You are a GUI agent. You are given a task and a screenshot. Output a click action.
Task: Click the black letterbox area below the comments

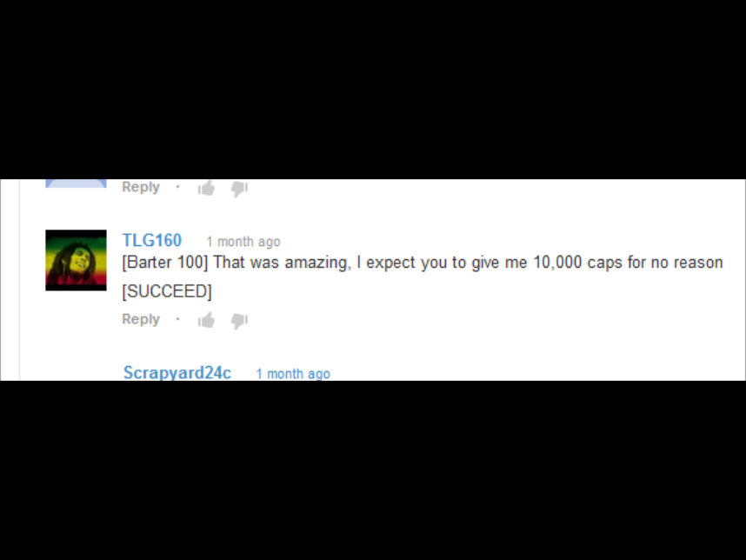(373, 470)
